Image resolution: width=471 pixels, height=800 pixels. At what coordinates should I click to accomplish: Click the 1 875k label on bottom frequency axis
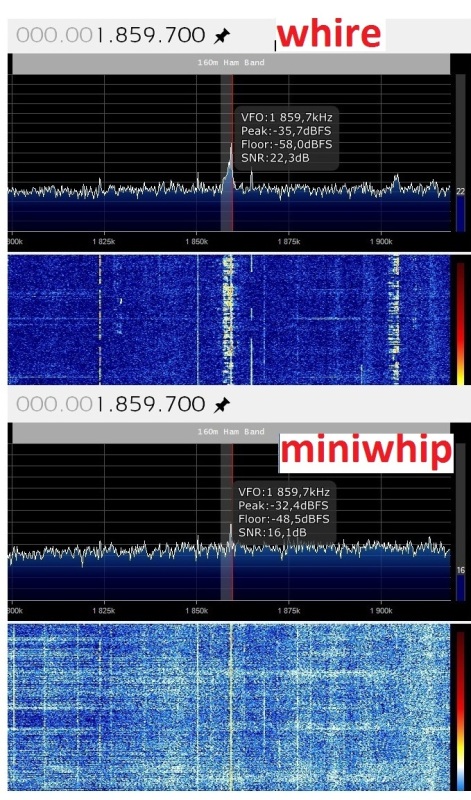289,611
